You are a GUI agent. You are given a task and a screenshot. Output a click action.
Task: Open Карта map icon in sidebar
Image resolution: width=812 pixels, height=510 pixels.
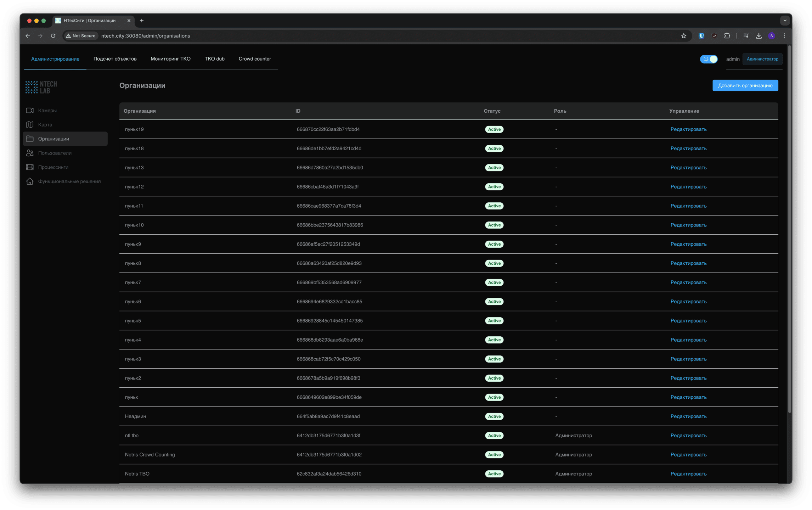[x=30, y=125]
